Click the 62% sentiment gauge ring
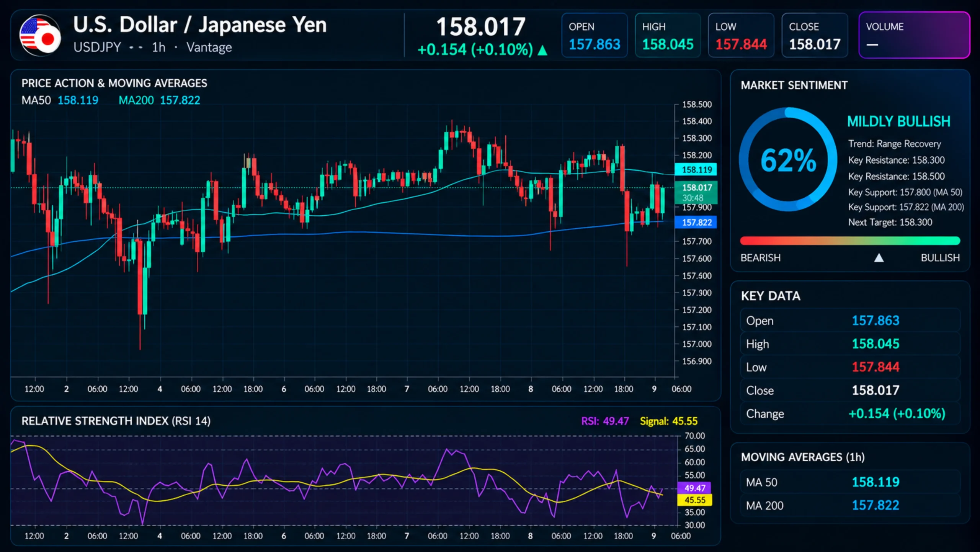Viewport: 980px width, 552px height. coord(788,159)
